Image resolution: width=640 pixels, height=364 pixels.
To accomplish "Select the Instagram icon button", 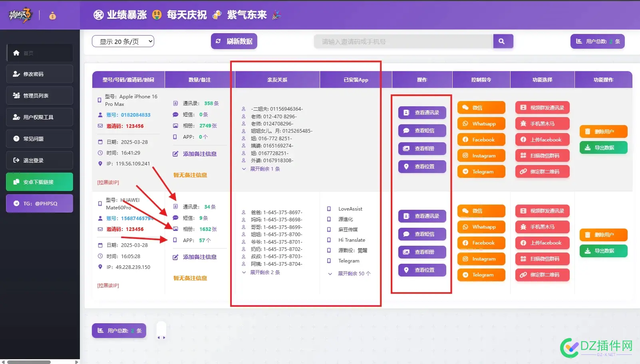I will [481, 155].
